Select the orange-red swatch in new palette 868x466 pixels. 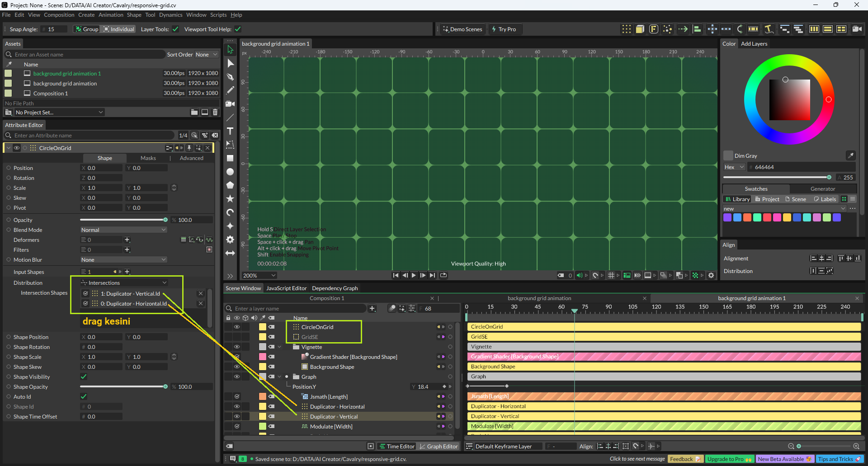(747, 217)
